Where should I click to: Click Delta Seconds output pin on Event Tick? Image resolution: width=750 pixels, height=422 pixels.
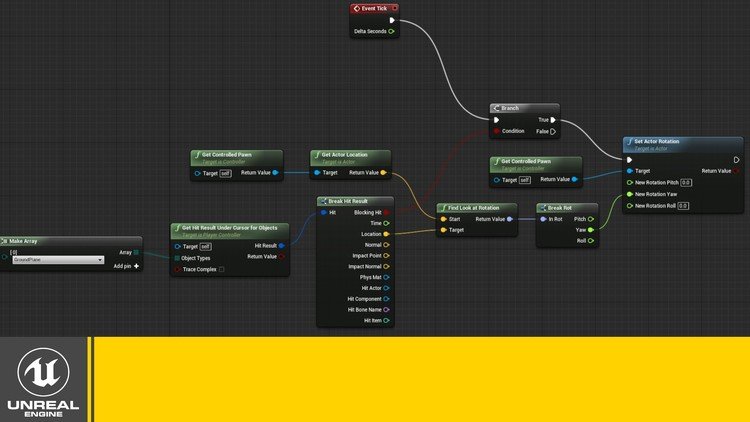[x=391, y=32]
